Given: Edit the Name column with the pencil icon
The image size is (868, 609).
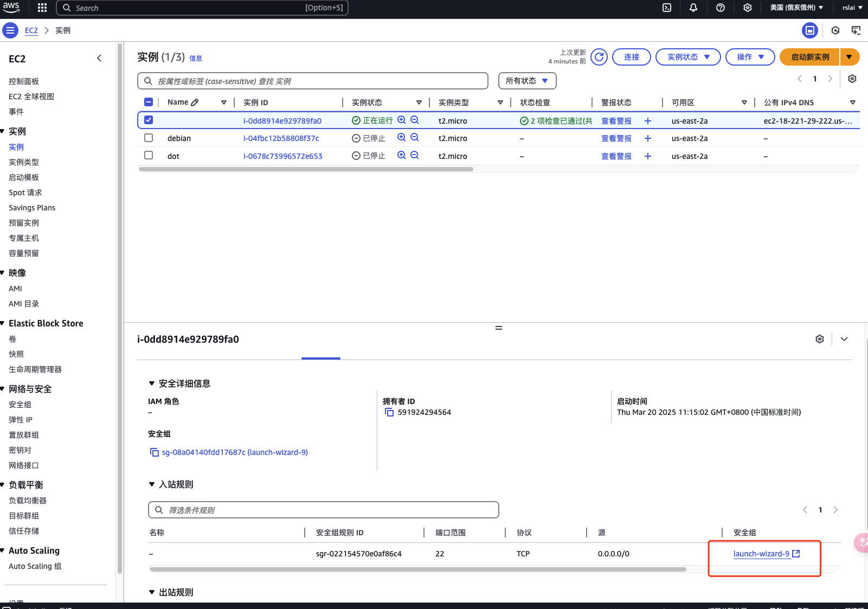Looking at the screenshot, I should (x=195, y=102).
